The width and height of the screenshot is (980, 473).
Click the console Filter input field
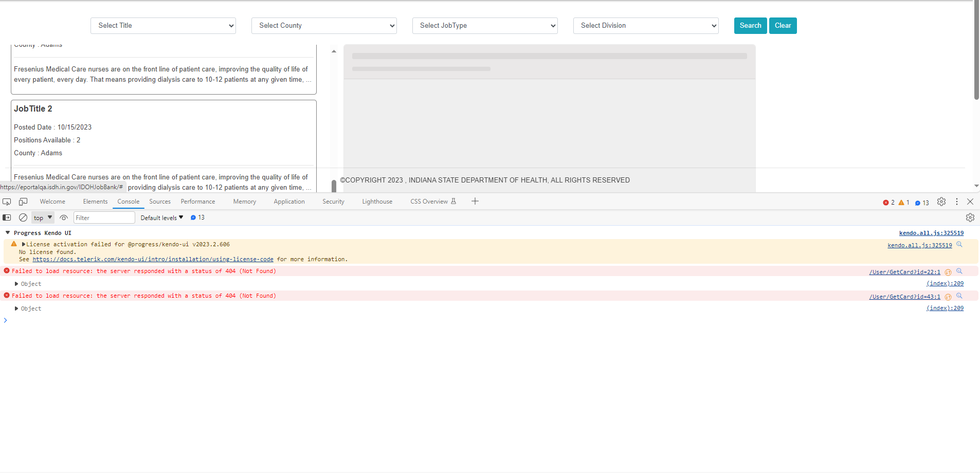104,217
